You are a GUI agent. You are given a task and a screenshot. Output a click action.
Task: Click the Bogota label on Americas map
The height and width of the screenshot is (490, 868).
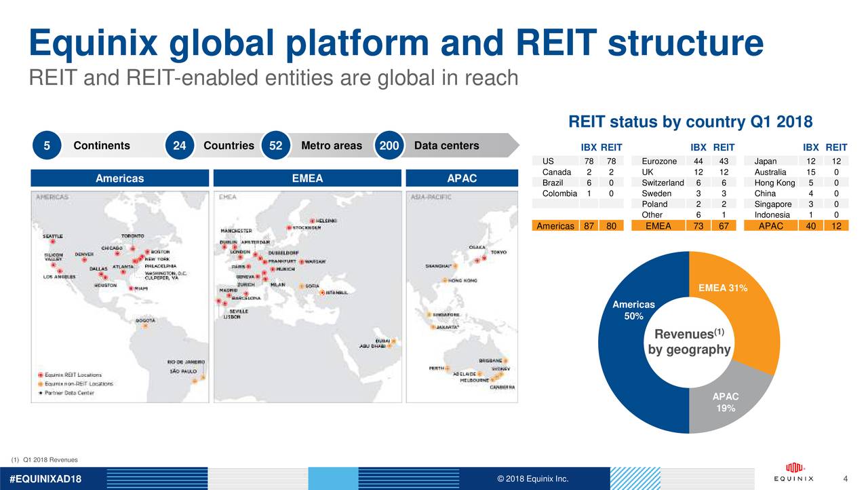click(146, 320)
